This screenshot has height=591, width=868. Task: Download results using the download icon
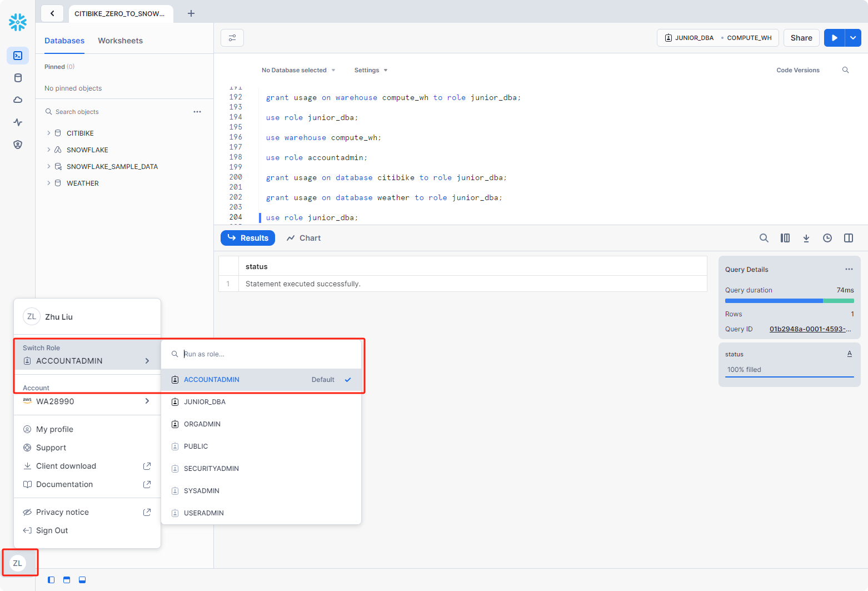click(806, 238)
